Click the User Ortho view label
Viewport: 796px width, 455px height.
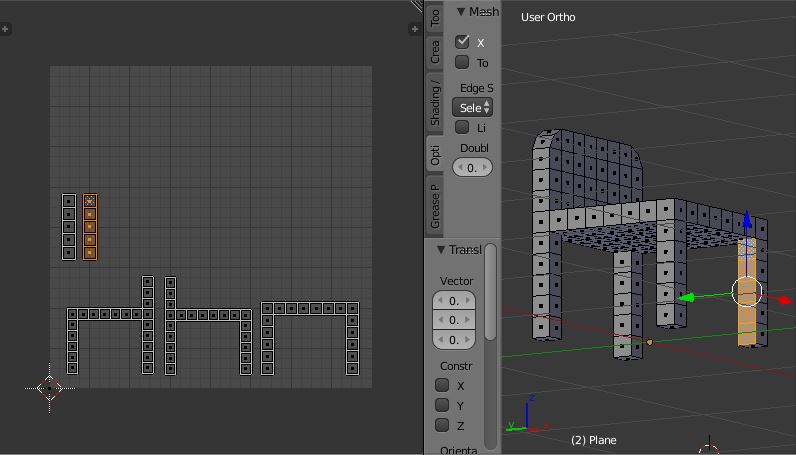click(548, 17)
